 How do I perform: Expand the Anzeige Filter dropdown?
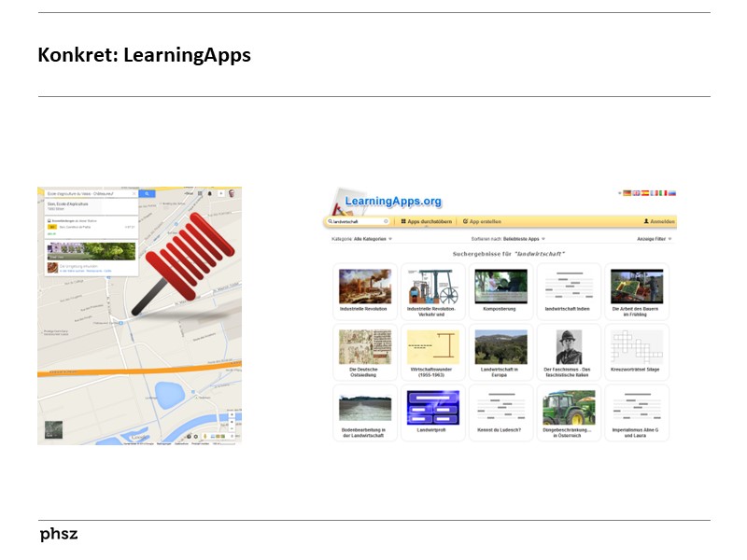point(652,238)
